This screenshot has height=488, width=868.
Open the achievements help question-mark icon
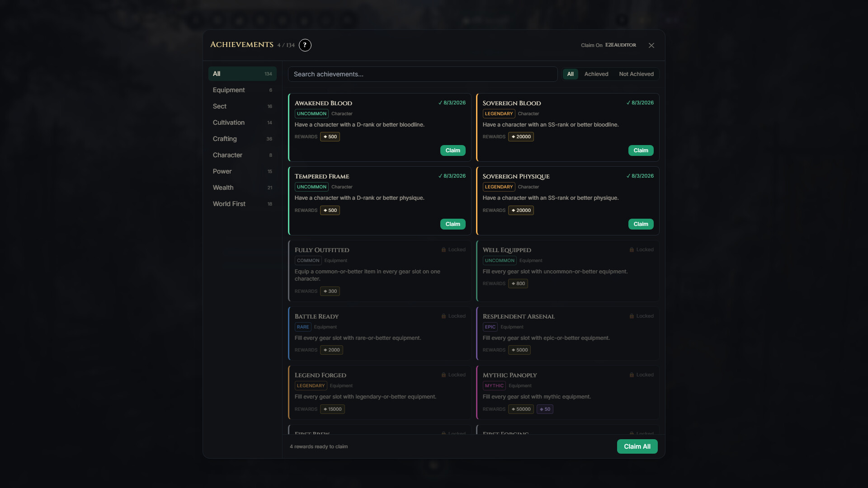(305, 45)
